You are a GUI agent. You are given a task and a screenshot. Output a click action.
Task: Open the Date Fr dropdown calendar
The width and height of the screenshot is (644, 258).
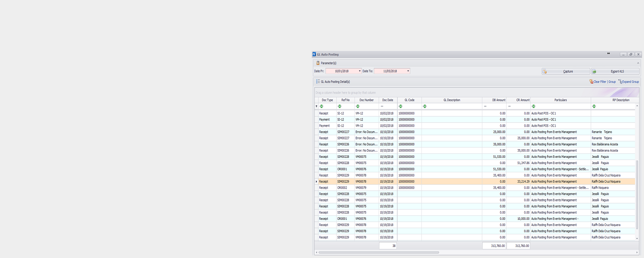[360, 71]
